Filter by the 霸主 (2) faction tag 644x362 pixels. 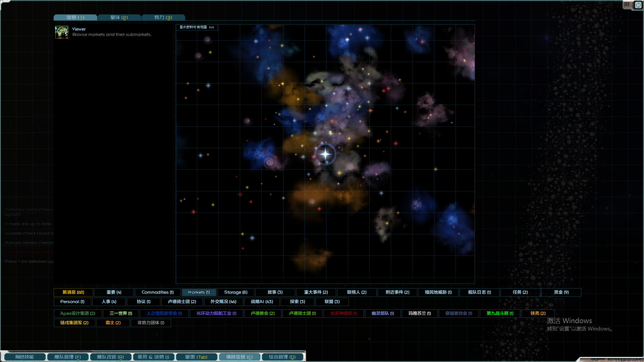113,323
